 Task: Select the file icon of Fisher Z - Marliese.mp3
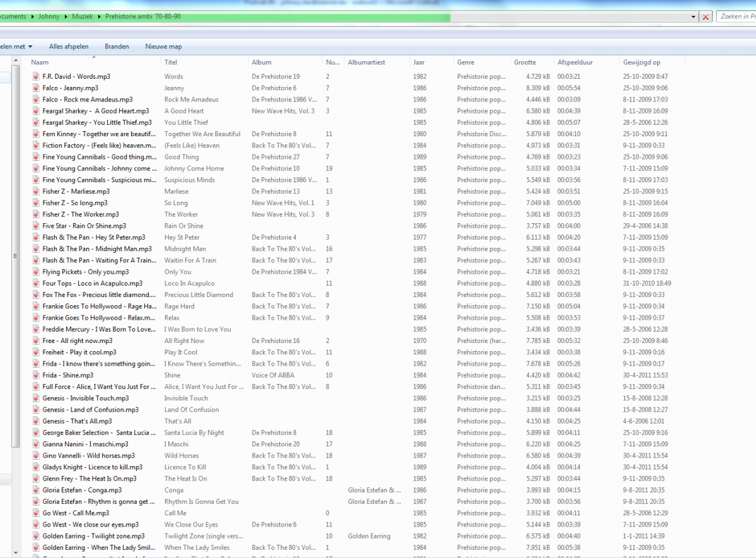click(37, 191)
